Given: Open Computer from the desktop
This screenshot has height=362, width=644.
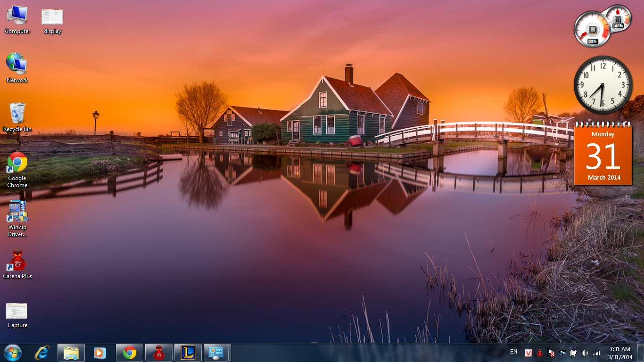Looking at the screenshot, I should click(17, 16).
